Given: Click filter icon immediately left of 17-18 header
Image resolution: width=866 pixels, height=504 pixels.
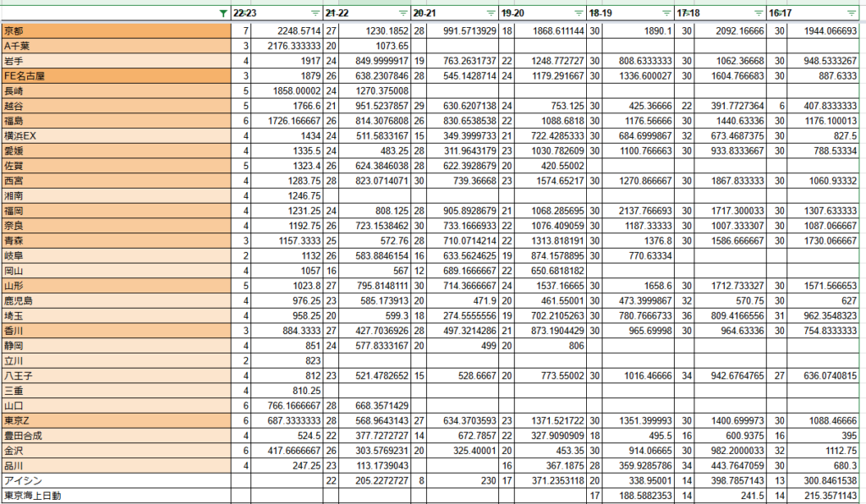Looking at the screenshot, I should click(x=667, y=14).
